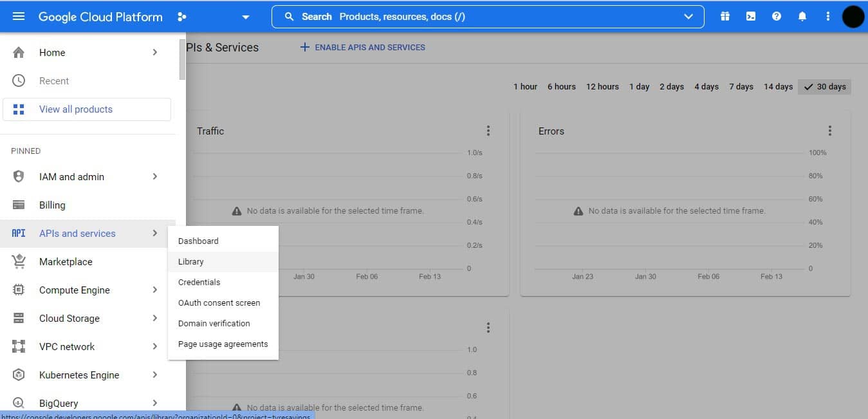Click into the Search products field

coord(488,17)
